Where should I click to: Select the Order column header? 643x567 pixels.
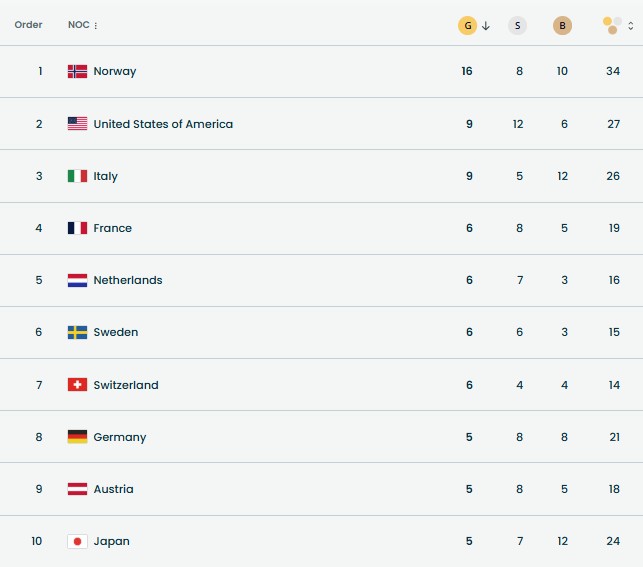click(28, 25)
